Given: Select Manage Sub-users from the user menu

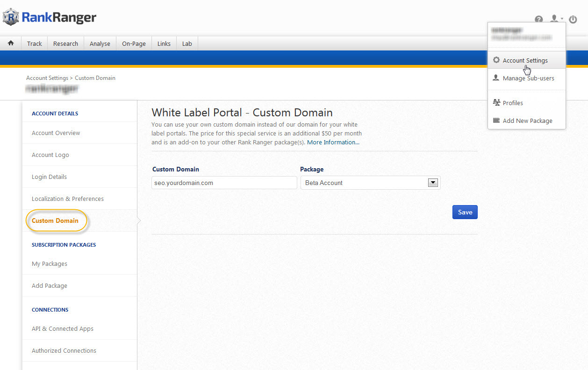Looking at the screenshot, I should click(528, 78).
